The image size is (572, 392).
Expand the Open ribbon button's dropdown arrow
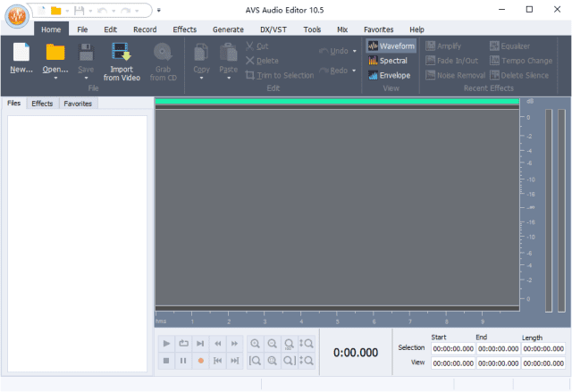coord(55,78)
